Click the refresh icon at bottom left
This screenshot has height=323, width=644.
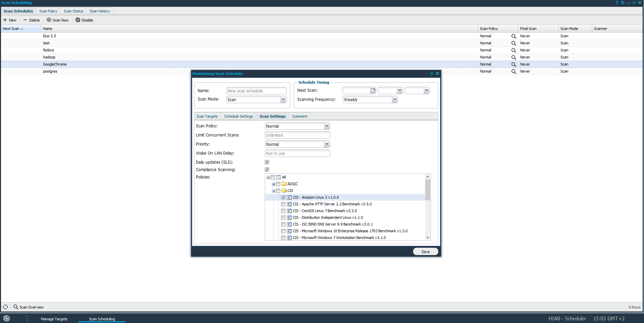point(5,307)
